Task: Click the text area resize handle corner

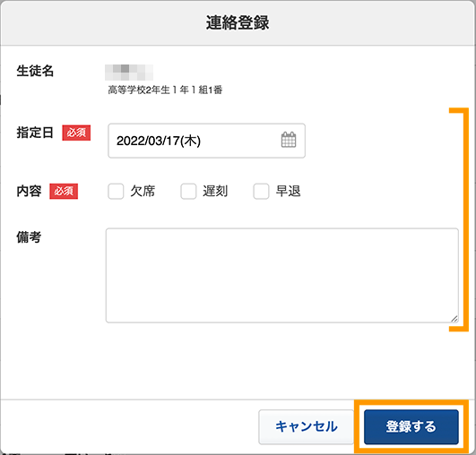Action: (x=454, y=319)
